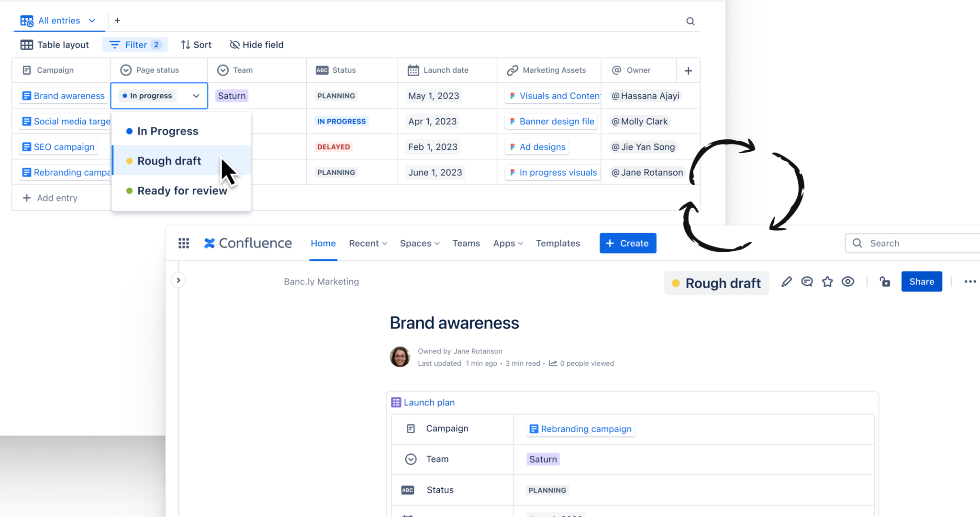
Task: Star the Brand awareness page
Action: [x=827, y=282]
